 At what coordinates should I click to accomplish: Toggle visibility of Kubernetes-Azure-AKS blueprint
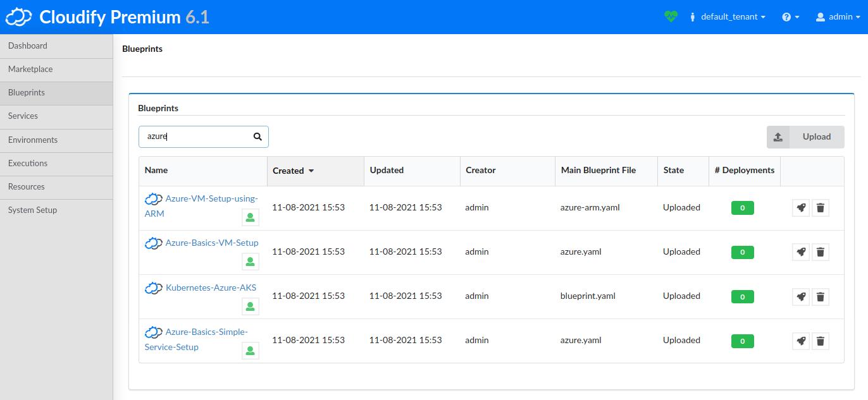tap(251, 306)
